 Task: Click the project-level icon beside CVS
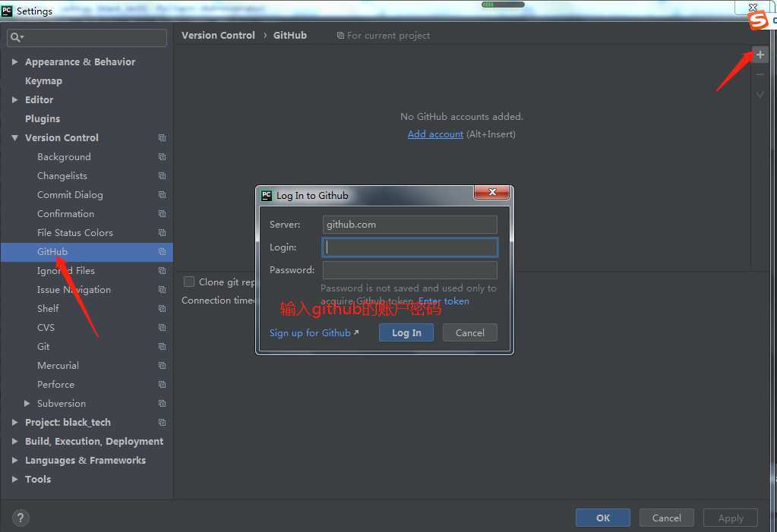(162, 327)
